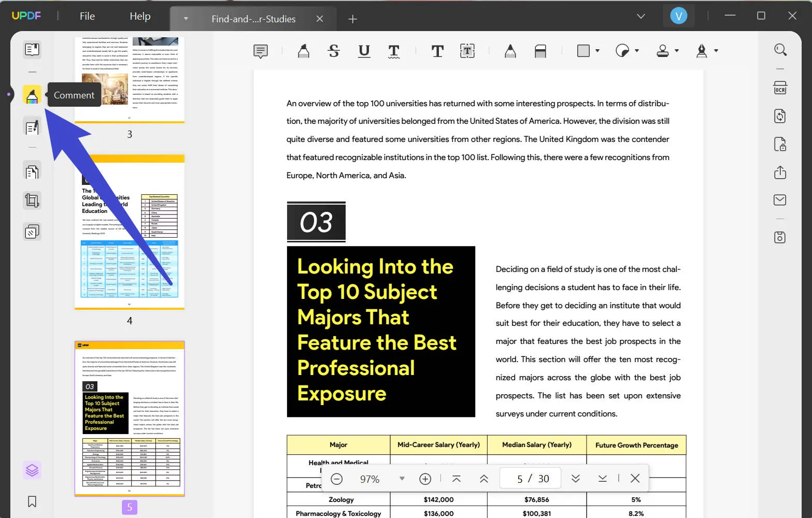Image resolution: width=812 pixels, height=518 pixels.
Task: Open the File menu
Action: click(87, 16)
